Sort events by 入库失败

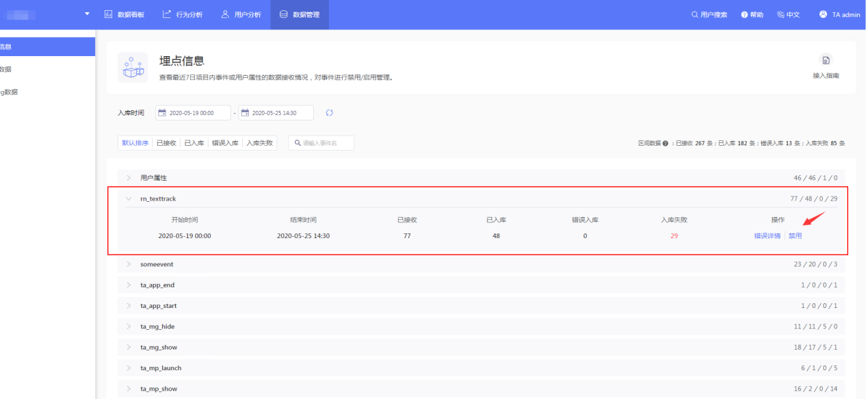tap(260, 143)
